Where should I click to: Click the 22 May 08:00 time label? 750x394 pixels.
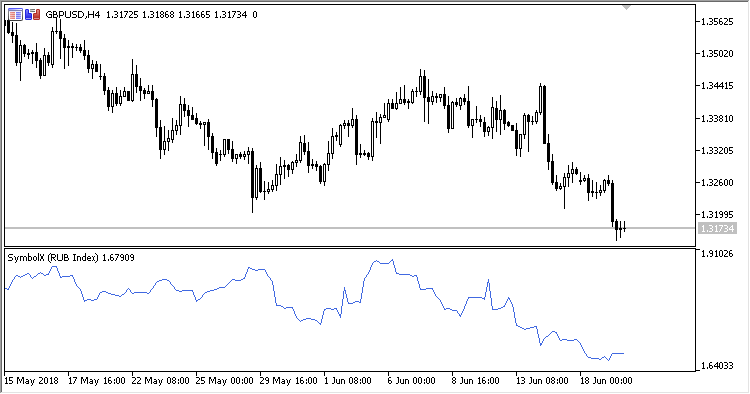161,381
